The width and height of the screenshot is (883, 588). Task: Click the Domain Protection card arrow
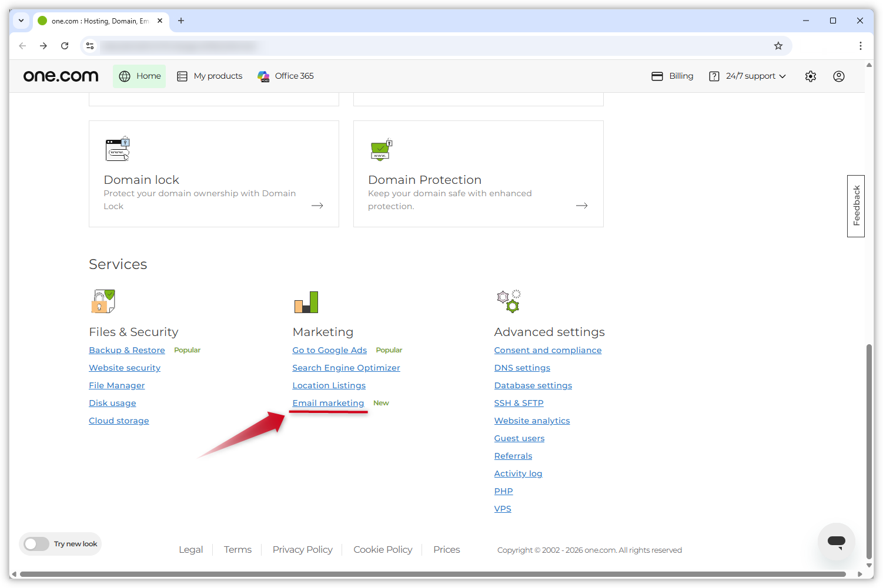[x=582, y=206]
